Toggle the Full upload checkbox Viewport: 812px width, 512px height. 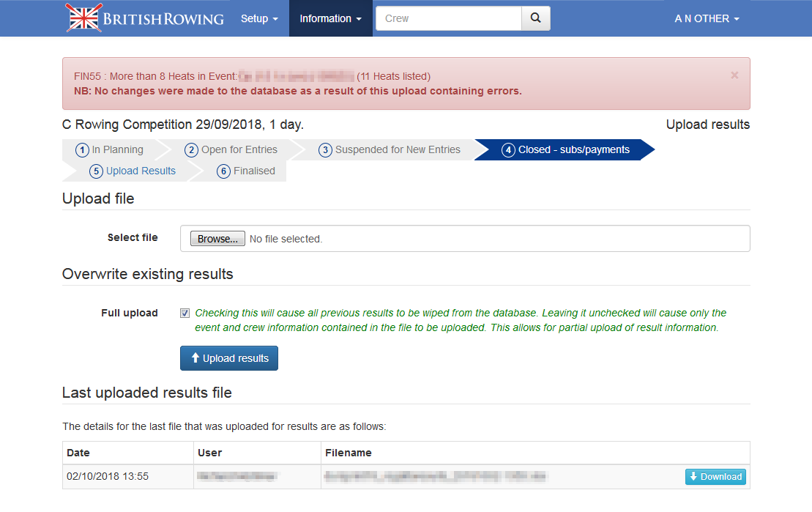pos(185,313)
